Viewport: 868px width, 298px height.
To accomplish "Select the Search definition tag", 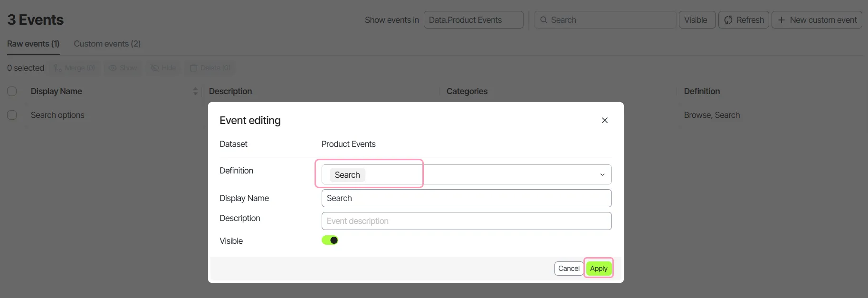I will (x=347, y=175).
